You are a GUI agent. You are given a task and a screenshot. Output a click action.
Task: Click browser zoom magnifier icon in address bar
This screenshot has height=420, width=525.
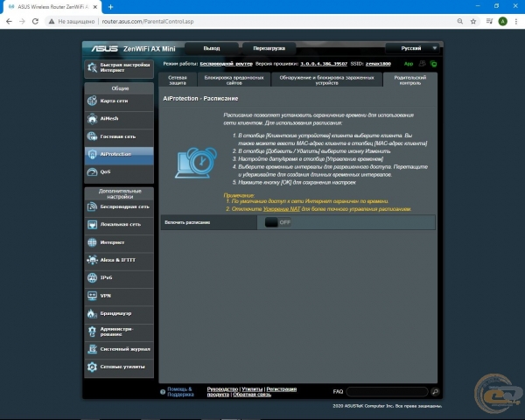click(x=460, y=21)
